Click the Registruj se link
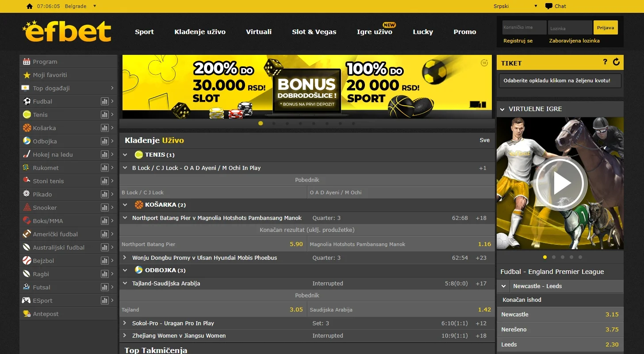The image size is (644, 354). (518, 41)
